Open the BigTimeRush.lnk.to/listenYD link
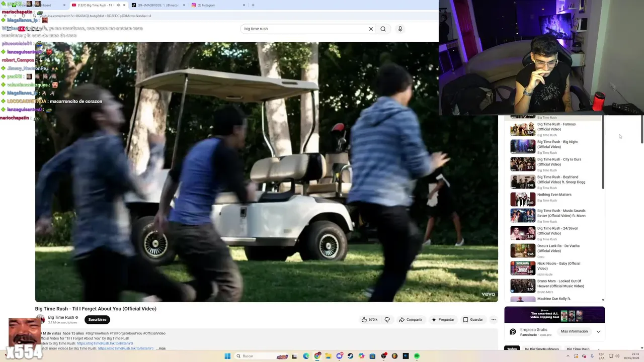 click(x=105, y=343)
